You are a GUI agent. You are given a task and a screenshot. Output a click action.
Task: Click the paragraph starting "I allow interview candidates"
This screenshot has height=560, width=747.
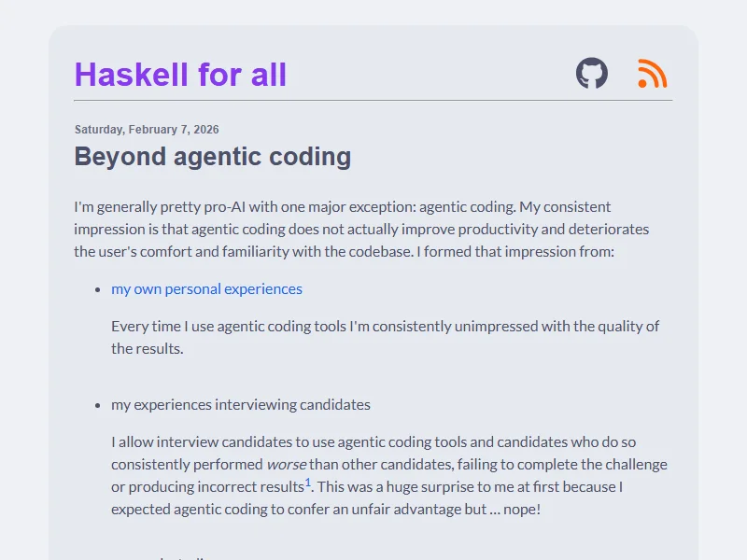[388, 475]
